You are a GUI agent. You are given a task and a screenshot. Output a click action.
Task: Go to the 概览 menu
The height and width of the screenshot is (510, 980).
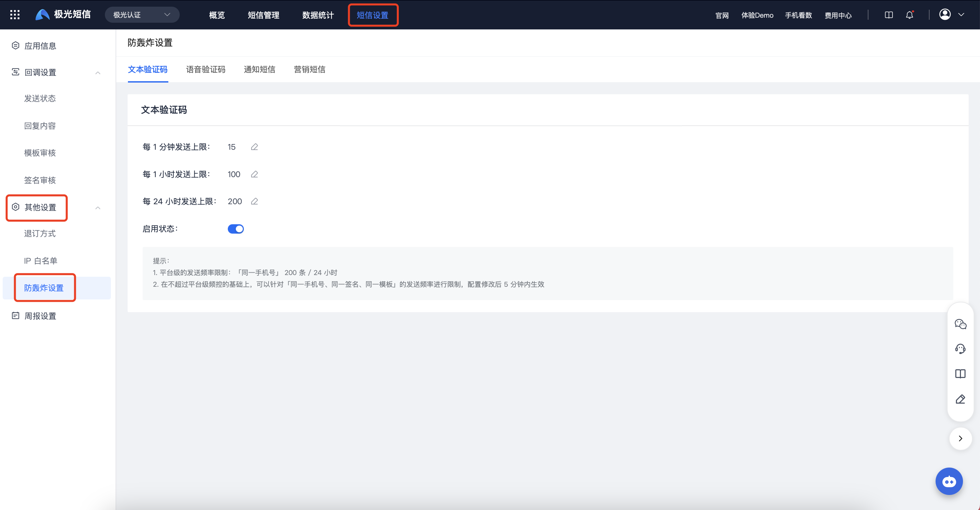217,15
